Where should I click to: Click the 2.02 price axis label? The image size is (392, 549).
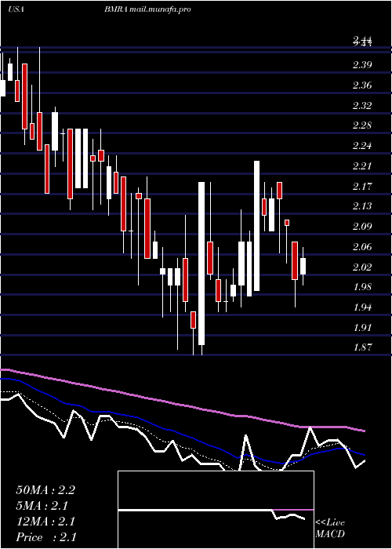(362, 267)
